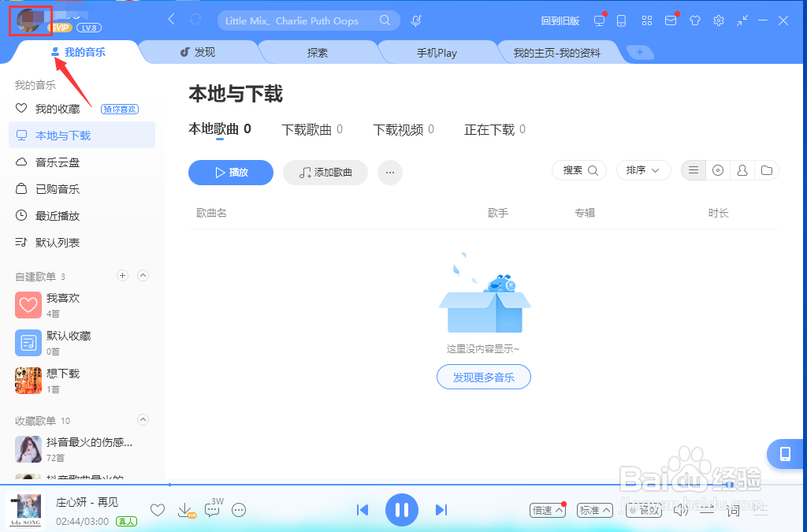Open the message inbox icon with red badge
The height and width of the screenshot is (532, 807).
click(x=671, y=20)
